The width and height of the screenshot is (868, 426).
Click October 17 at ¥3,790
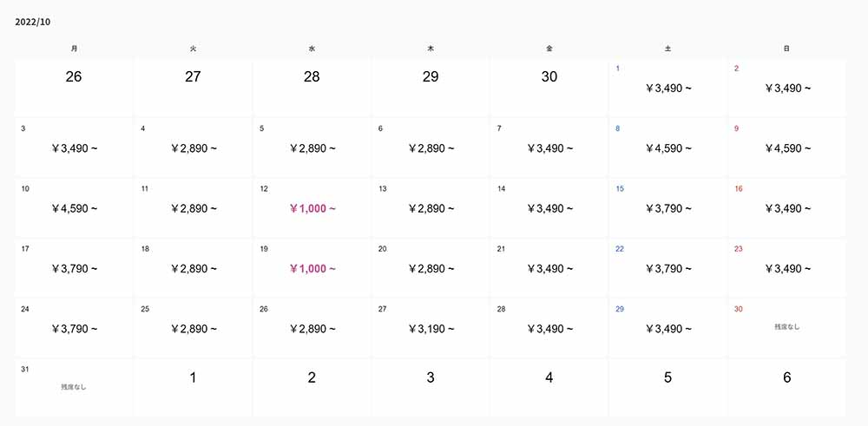click(74, 269)
